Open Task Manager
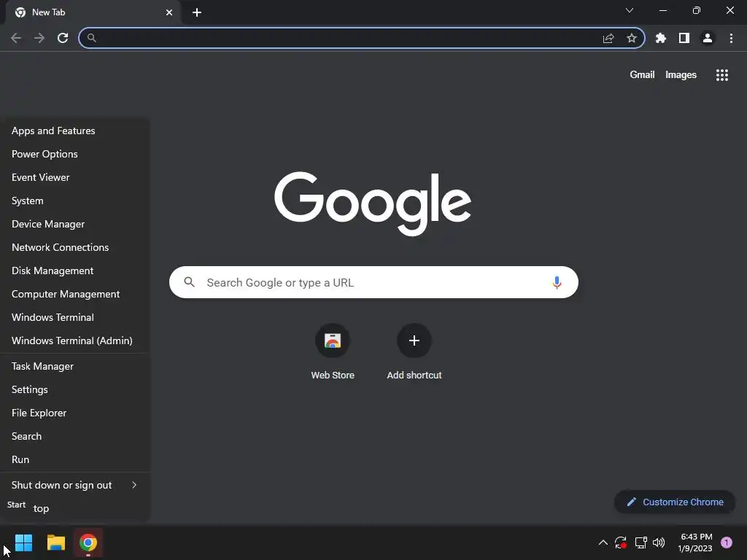Viewport: 747px width, 560px height. [75, 366]
